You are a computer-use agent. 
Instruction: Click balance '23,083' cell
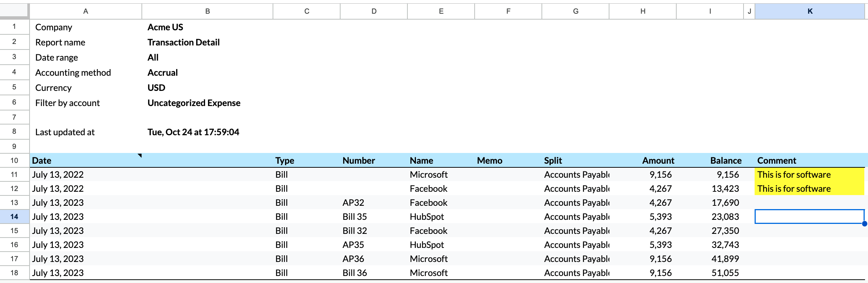pyautogui.click(x=710, y=216)
